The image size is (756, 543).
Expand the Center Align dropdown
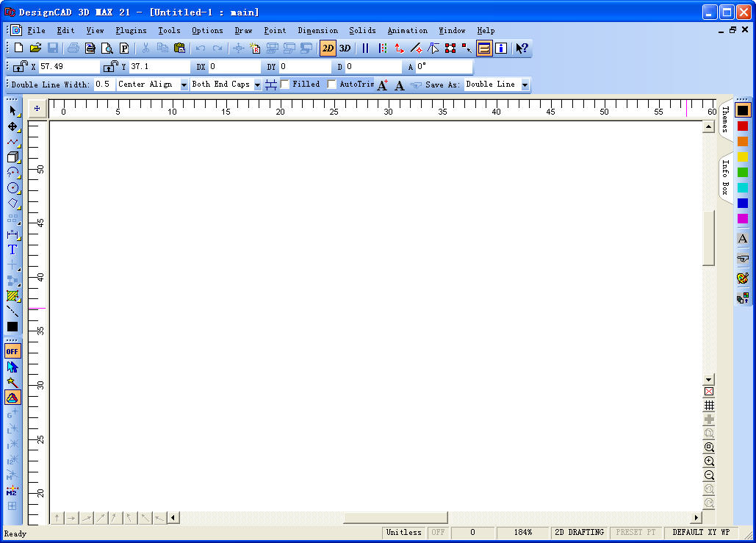184,85
